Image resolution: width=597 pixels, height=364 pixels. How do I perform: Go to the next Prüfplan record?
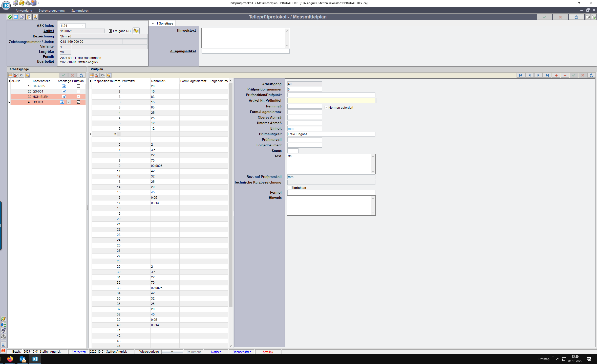tap(538, 75)
